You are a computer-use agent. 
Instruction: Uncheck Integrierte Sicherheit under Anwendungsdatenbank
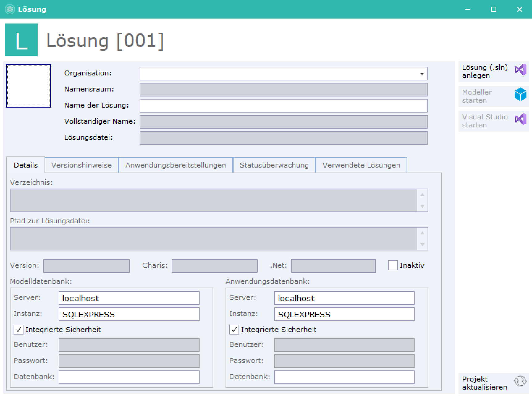(x=234, y=330)
